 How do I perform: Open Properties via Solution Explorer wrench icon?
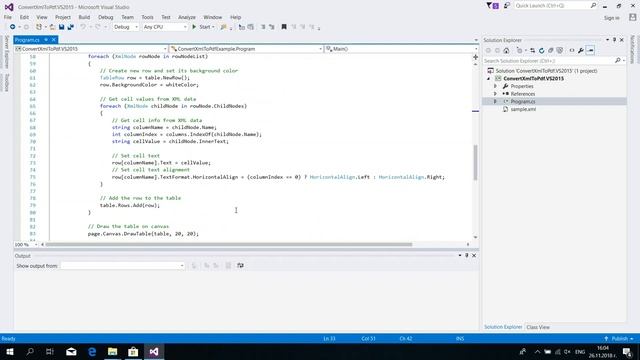pyautogui.click(x=580, y=50)
